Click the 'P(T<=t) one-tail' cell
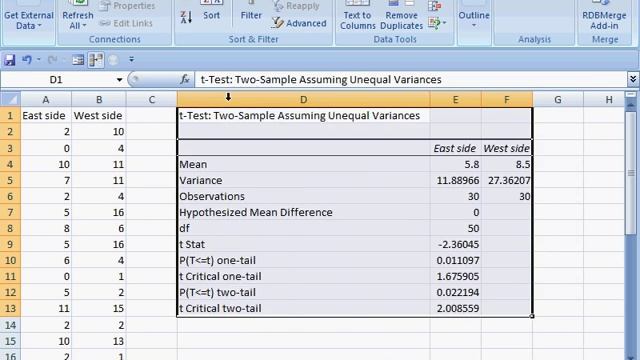 coord(303,260)
